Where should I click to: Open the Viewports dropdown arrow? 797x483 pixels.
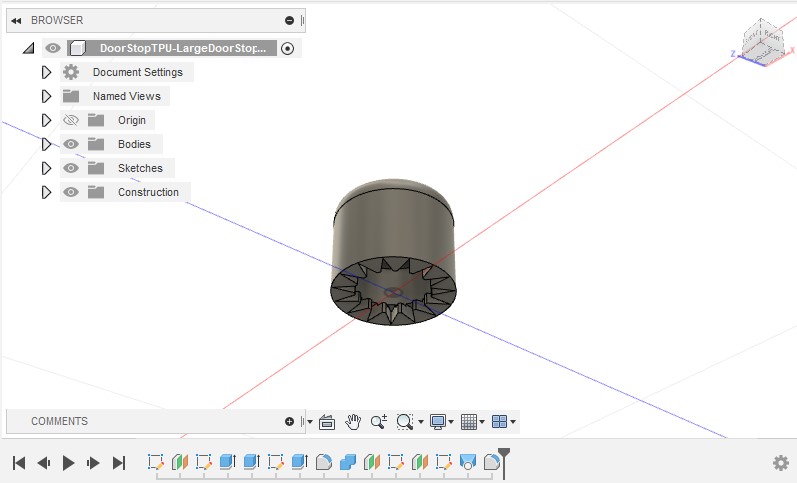click(x=513, y=422)
